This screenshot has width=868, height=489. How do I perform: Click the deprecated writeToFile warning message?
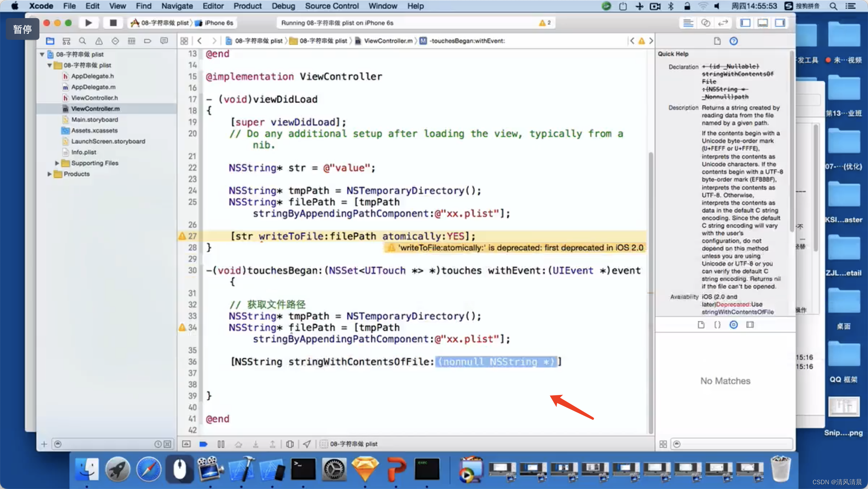point(515,248)
